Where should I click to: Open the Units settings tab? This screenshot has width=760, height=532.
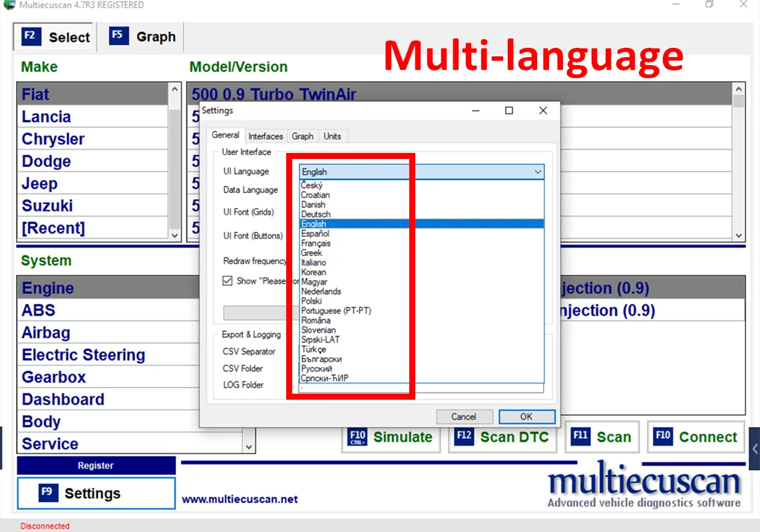pyautogui.click(x=333, y=136)
